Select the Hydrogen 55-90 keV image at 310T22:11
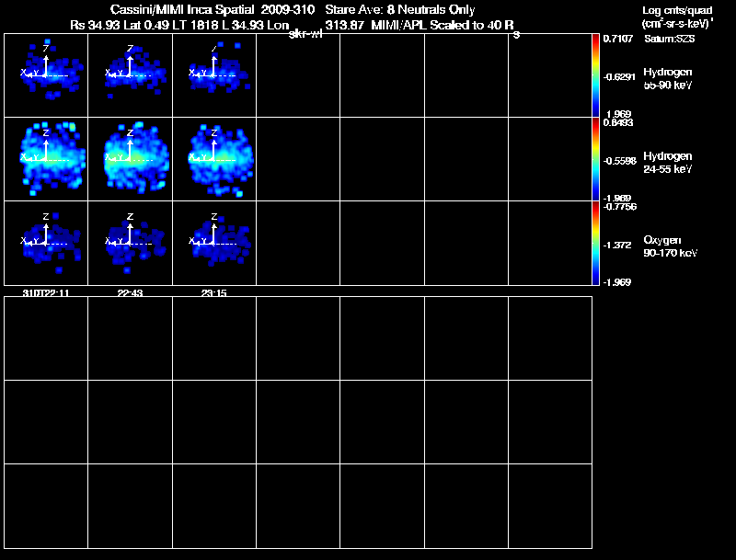This screenshot has width=736, height=560. (46, 75)
